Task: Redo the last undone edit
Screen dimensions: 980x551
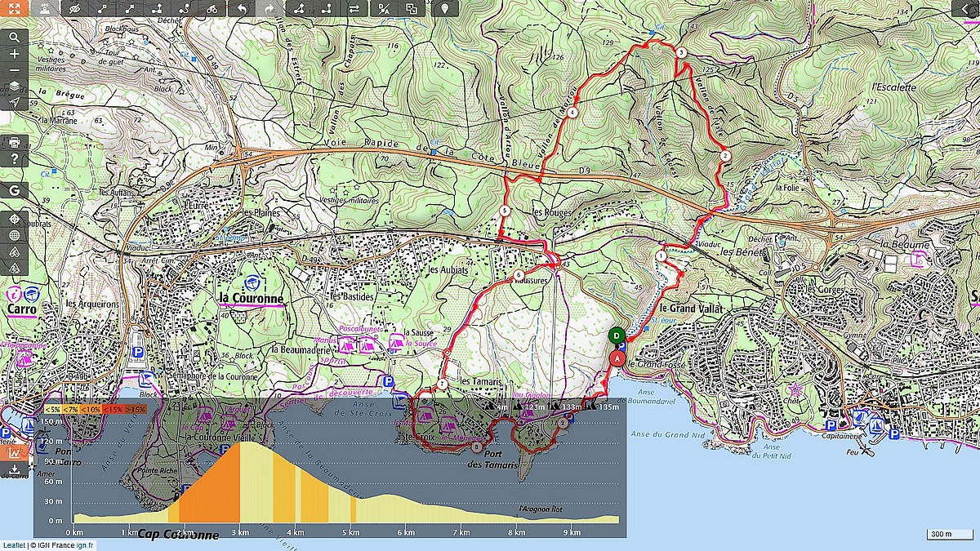Action: [x=269, y=9]
